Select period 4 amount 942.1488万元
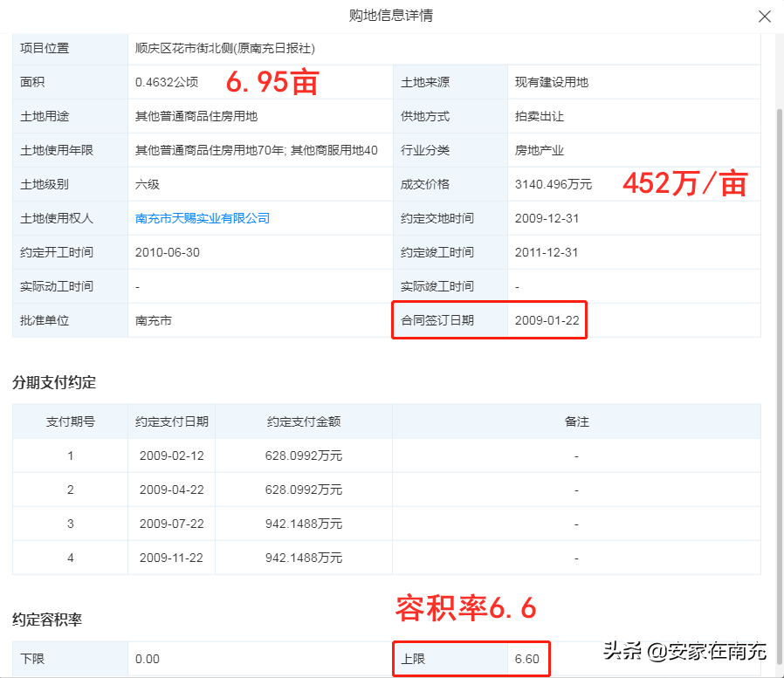Screen dimensions: 784x678 304,558
